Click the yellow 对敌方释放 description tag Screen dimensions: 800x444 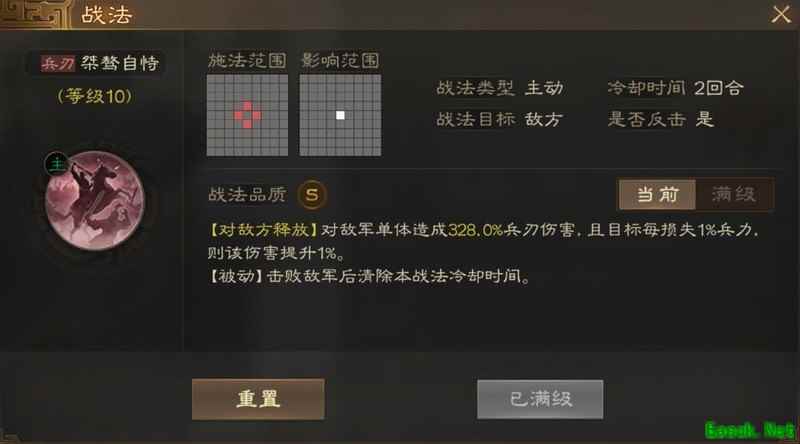pos(264,230)
